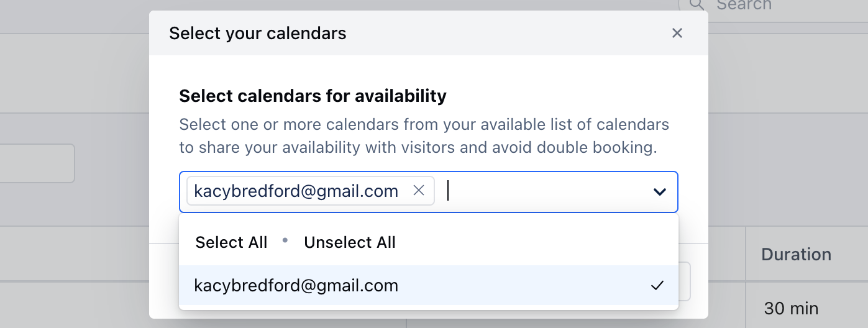
Task: Click the Select your calendars title
Action: 258,33
